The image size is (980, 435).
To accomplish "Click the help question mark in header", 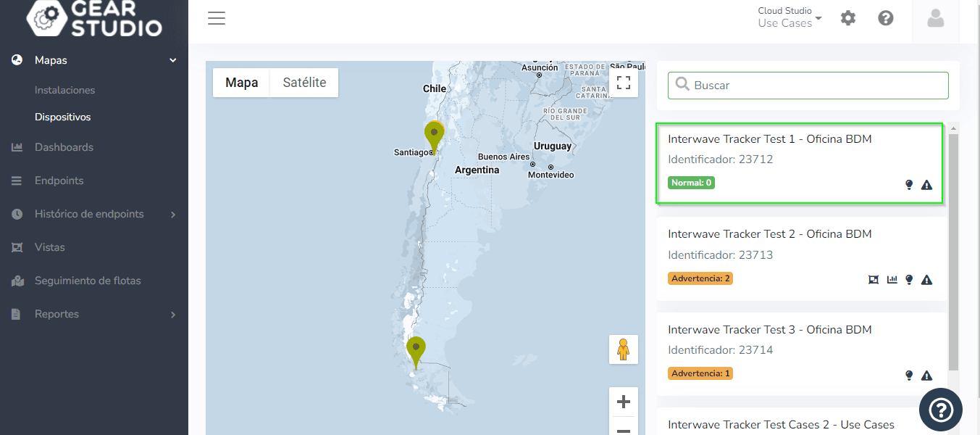I will click(x=885, y=18).
